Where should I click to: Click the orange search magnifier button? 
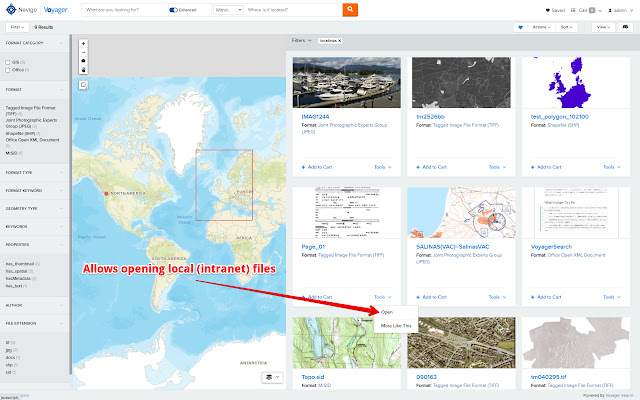(350, 9)
